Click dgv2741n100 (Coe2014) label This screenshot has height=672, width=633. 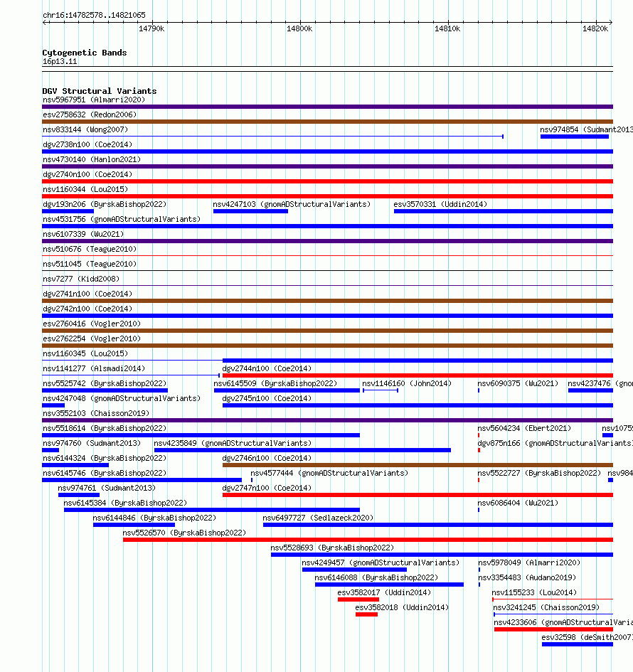(x=87, y=294)
